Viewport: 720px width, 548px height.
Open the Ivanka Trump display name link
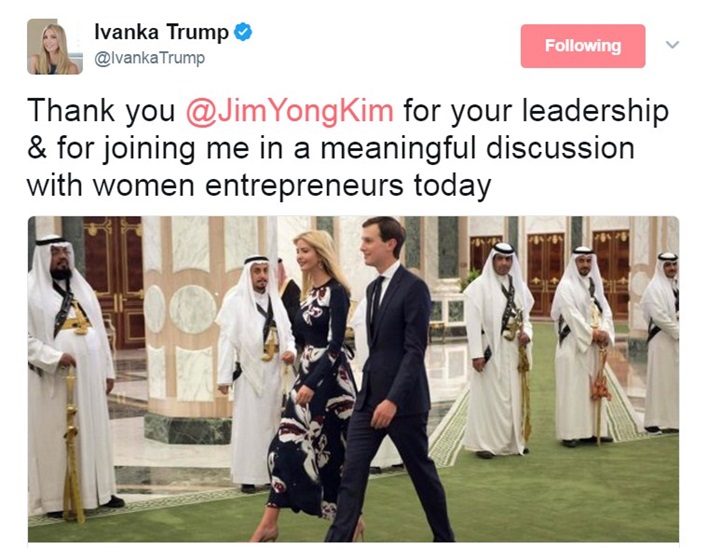coord(161,32)
